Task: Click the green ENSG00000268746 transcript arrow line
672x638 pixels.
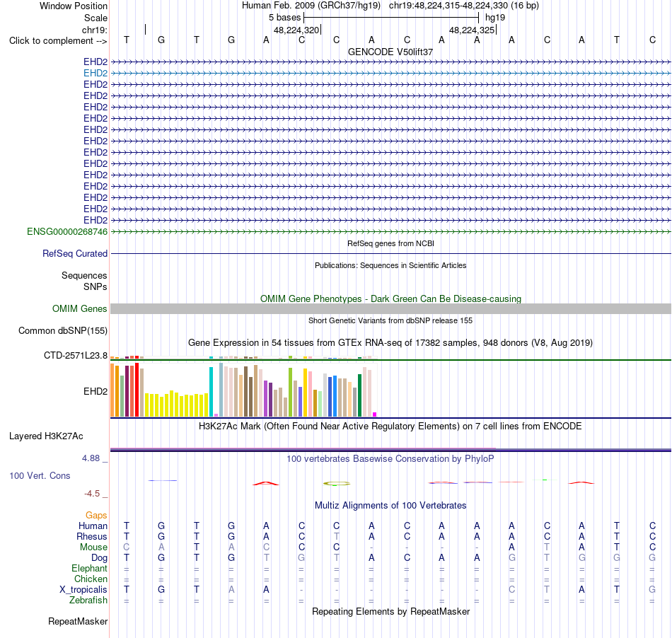Action: pyautogui.click(x=390, y=232)
